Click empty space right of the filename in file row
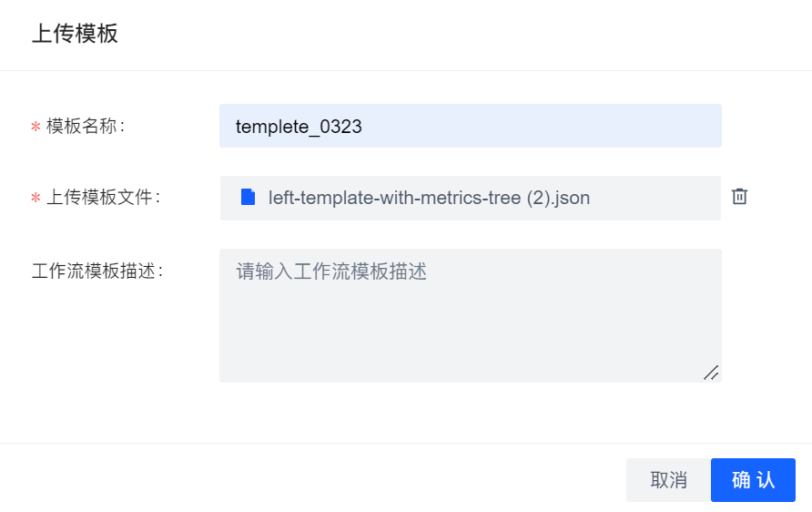The width and height of the screenshot is (812, 512). [655, 198]
